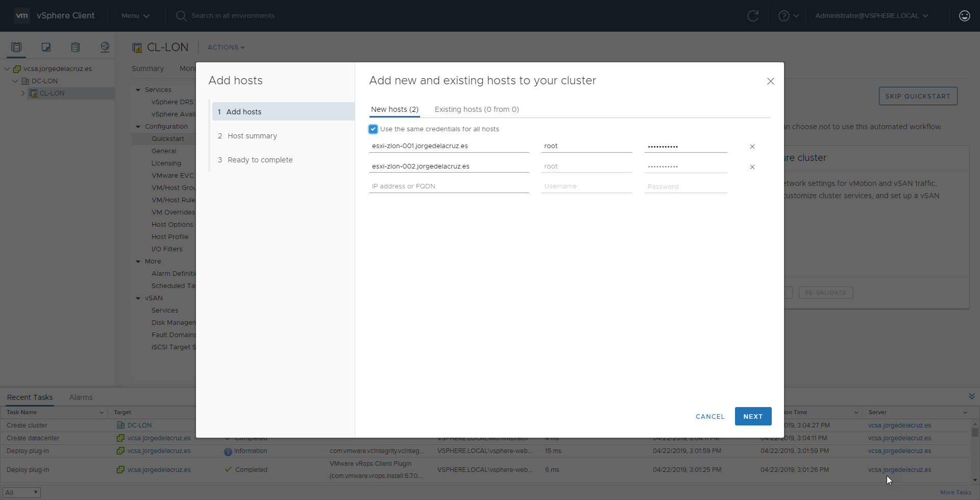
Task: Select wizard step Host summary
Action: click(283, 136)
